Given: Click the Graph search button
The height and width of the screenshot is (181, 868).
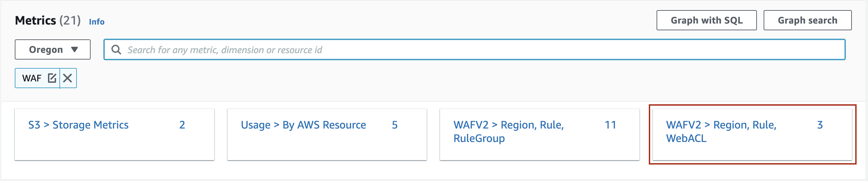Looking at the screenshot, I should tap(807, 20).
